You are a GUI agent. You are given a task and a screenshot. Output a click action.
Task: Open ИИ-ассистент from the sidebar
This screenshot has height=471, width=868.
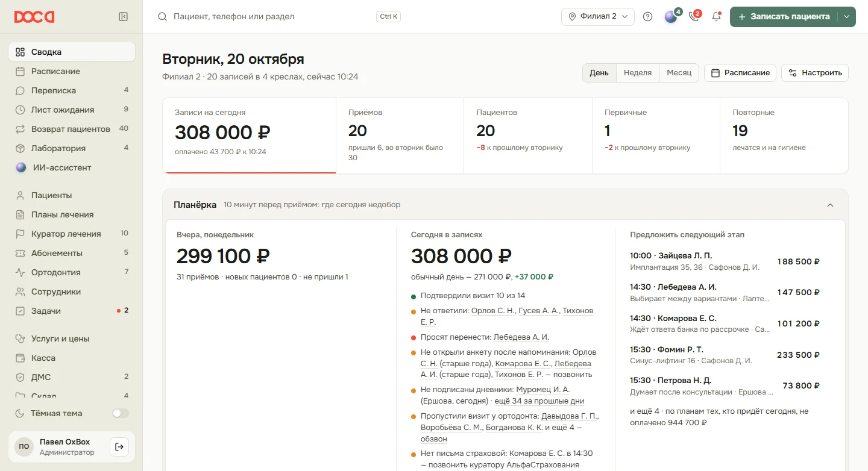click(x=72, y=167)
